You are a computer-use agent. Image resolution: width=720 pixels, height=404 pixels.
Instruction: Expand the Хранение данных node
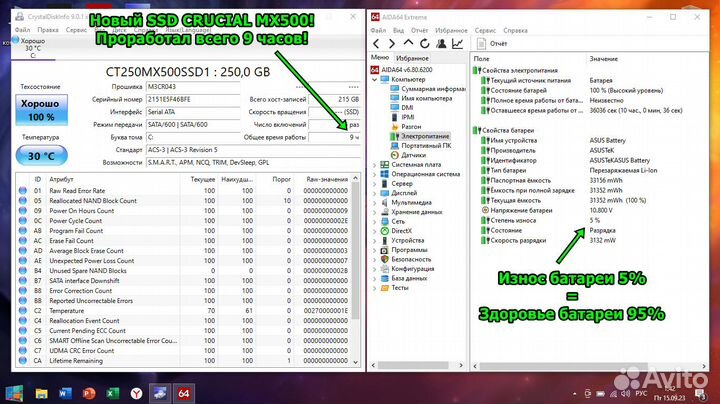click(x=374, y=212)
